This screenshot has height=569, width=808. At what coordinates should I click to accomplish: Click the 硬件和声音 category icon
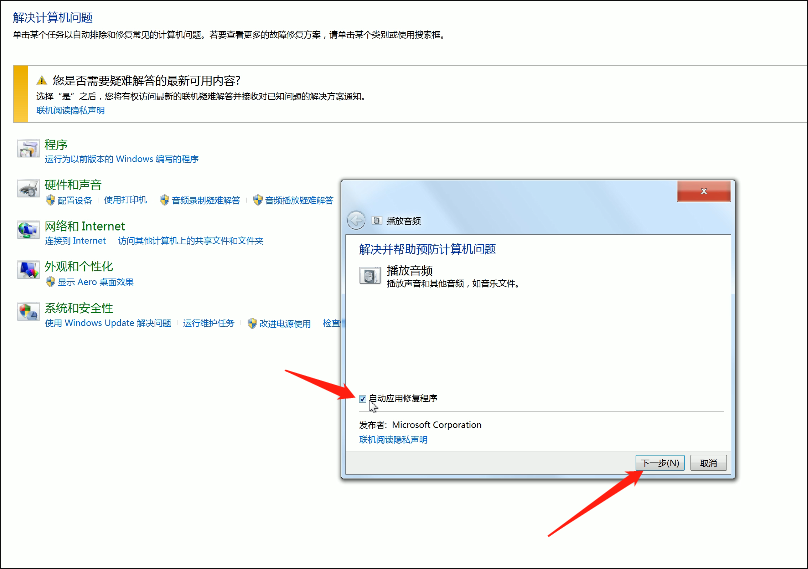pyautogui.click(x=27, y=190)
